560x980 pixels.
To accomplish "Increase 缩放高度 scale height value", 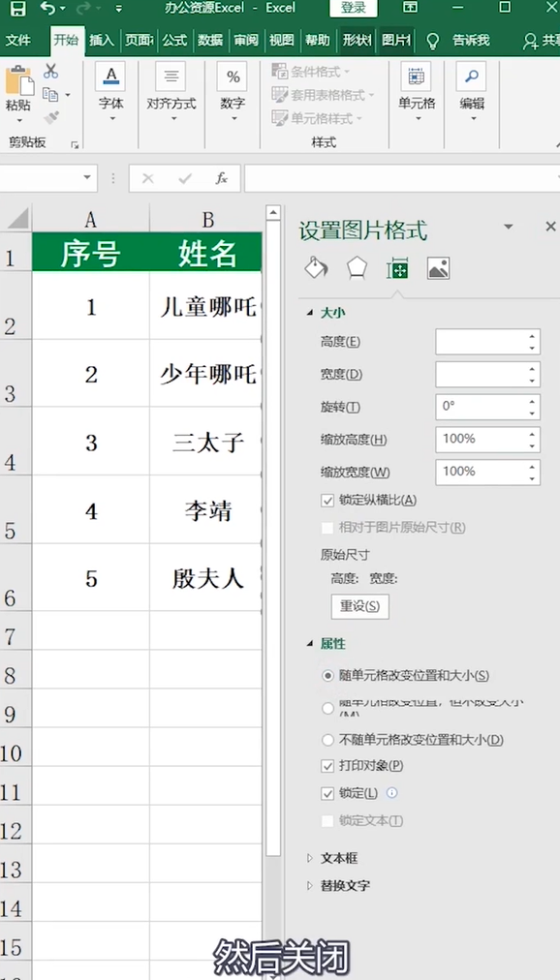I will [x=532, y=434].
